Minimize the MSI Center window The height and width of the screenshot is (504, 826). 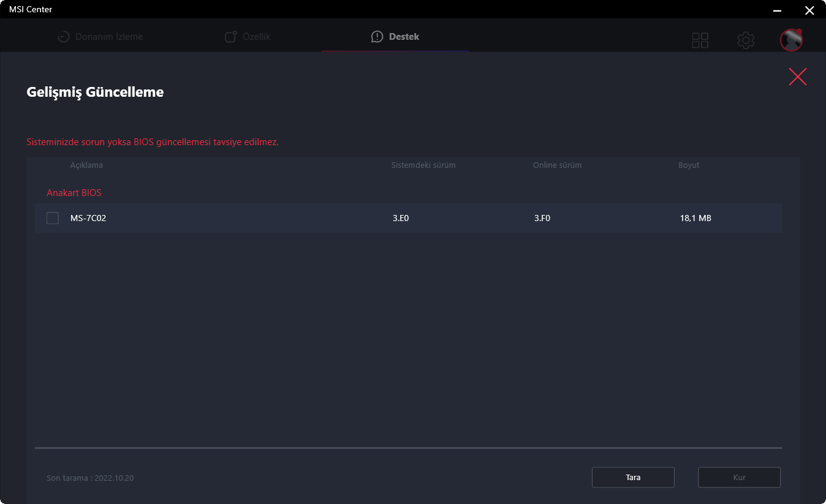(x=778, y=10)
